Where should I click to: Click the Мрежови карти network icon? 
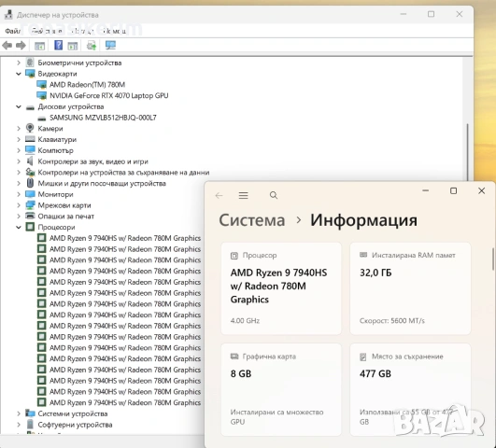point(30,205)
